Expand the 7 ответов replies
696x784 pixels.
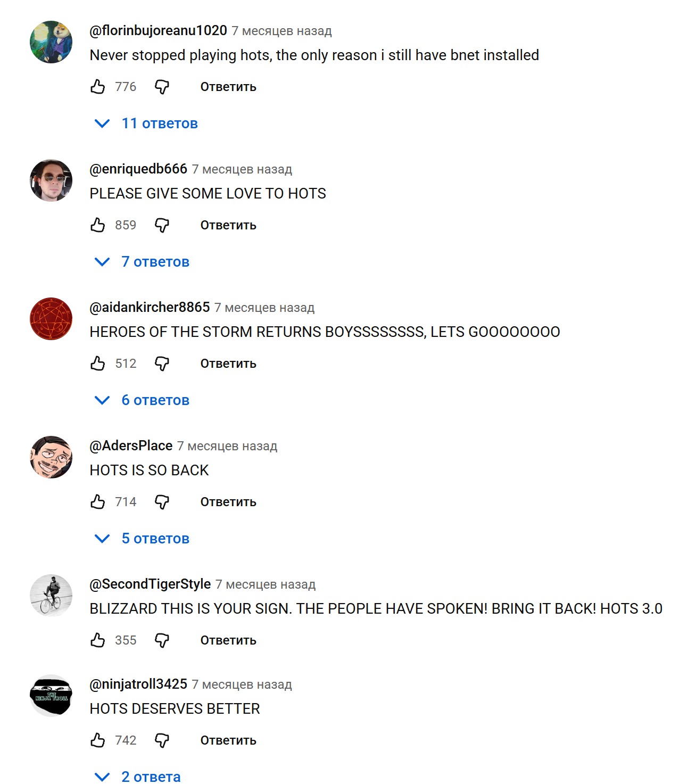tap(142, 262)
